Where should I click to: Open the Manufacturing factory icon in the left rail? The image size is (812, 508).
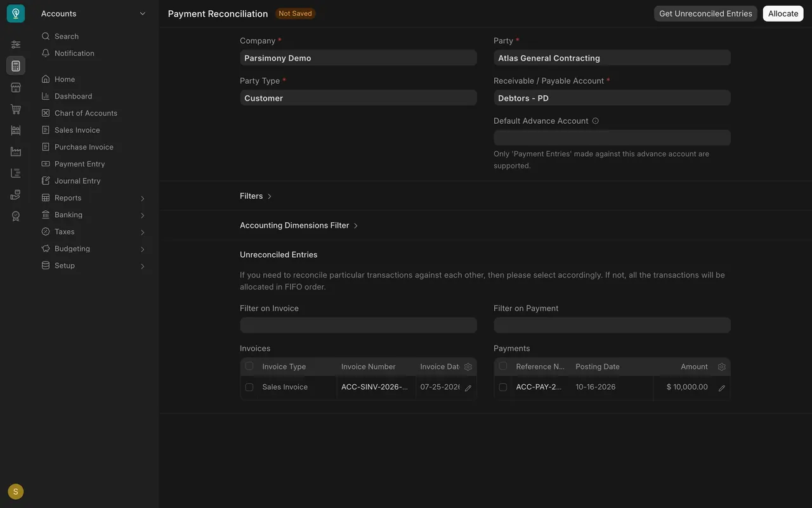pos(16,152)
